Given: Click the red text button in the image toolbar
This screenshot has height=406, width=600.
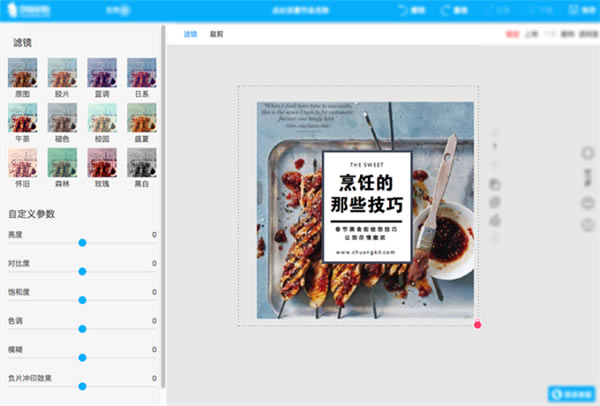Looking at the screenshot, I should click(512, 34).
